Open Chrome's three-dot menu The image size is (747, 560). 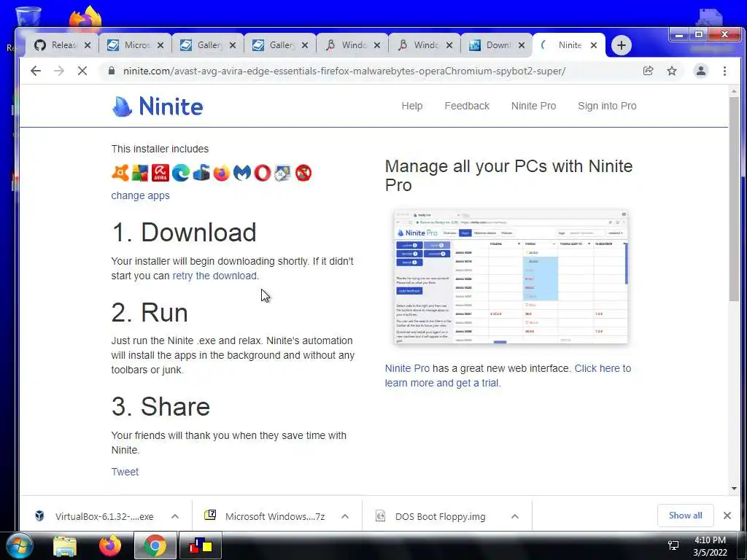coord(724,71)
